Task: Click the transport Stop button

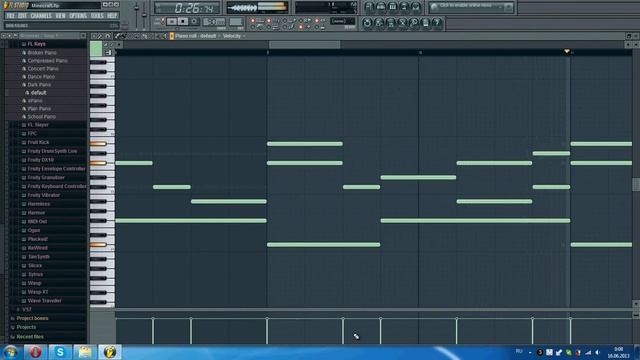Action: click(183, 21)
